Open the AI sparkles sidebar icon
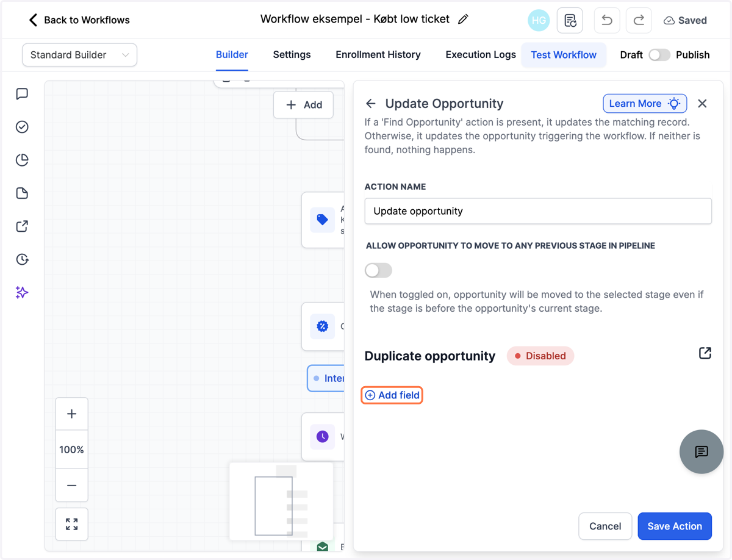732x560 pixels. click(x=22, y=293)
